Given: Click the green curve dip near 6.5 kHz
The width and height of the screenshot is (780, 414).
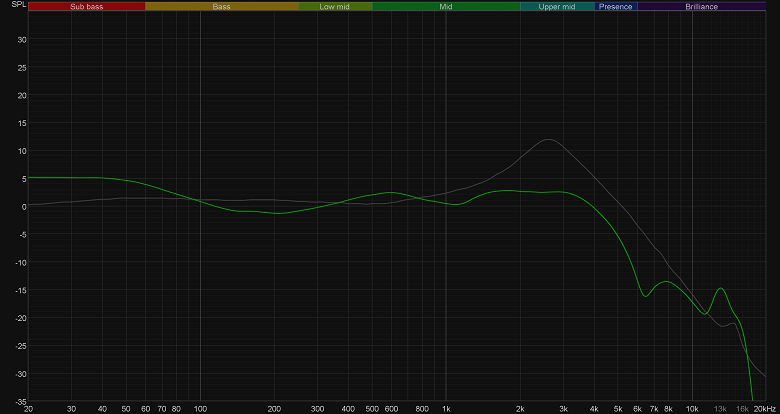Looking at the screenshot, I should point(645,296).
